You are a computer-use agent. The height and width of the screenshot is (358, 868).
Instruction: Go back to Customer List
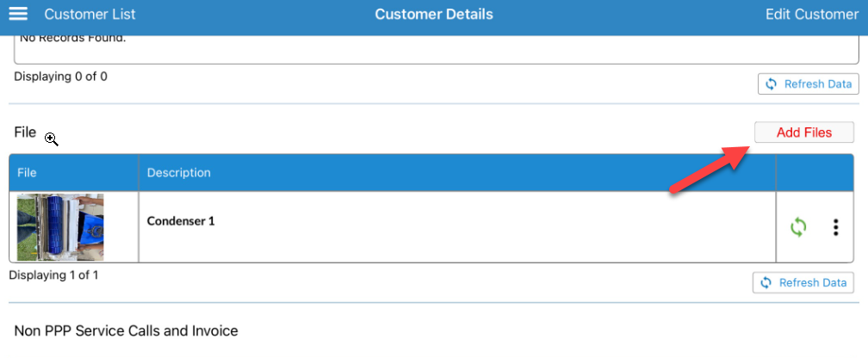point(90,14)
